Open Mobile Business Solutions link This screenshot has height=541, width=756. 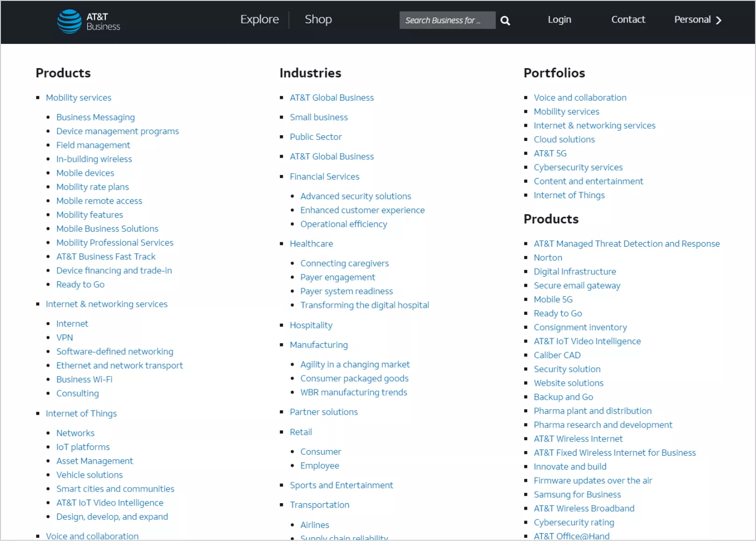[107, 229]
